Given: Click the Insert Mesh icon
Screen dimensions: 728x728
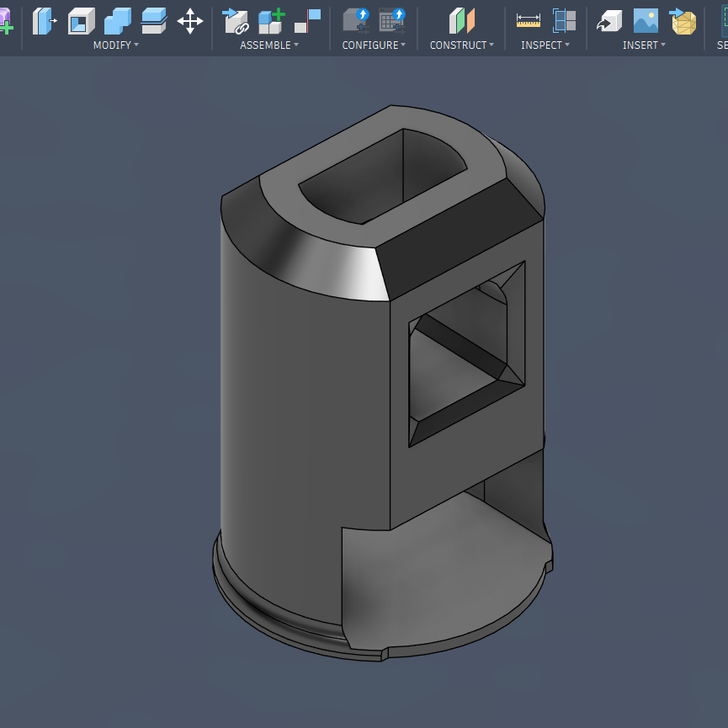Looking at the screenshot, I should (683, 20).
